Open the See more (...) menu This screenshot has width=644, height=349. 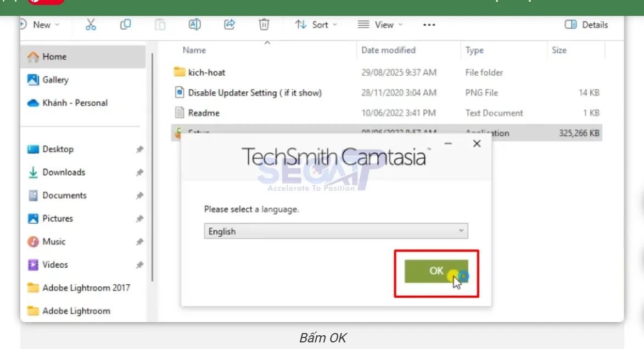click(x=429, y=24)
